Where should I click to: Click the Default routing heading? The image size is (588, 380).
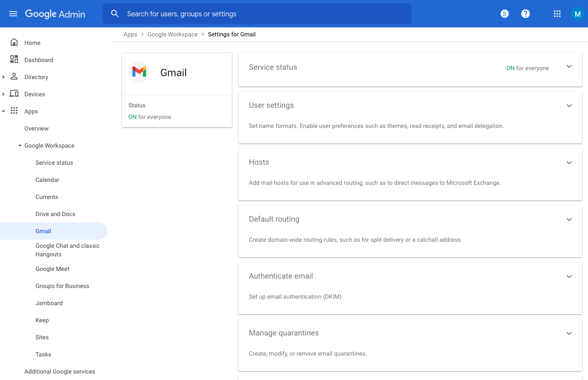(274, 219)
